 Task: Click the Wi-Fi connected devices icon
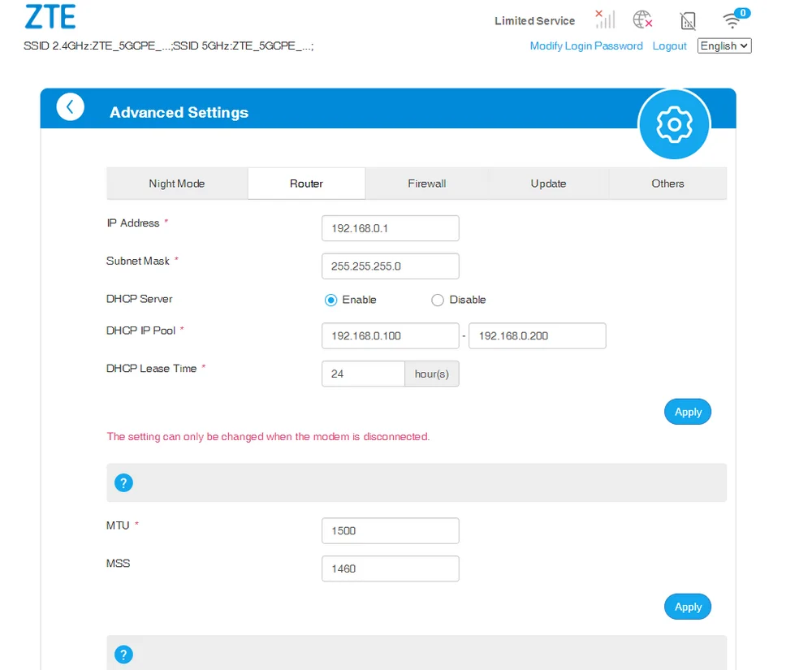click(x=734, y=19)
